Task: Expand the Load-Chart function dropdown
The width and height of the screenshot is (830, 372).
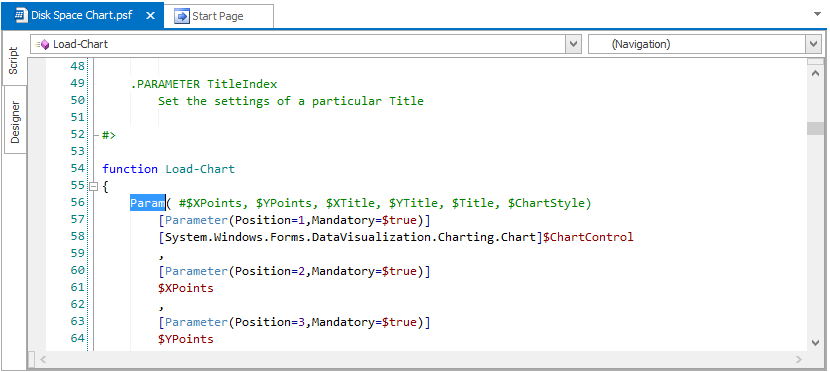Action: tap(573, 44)
